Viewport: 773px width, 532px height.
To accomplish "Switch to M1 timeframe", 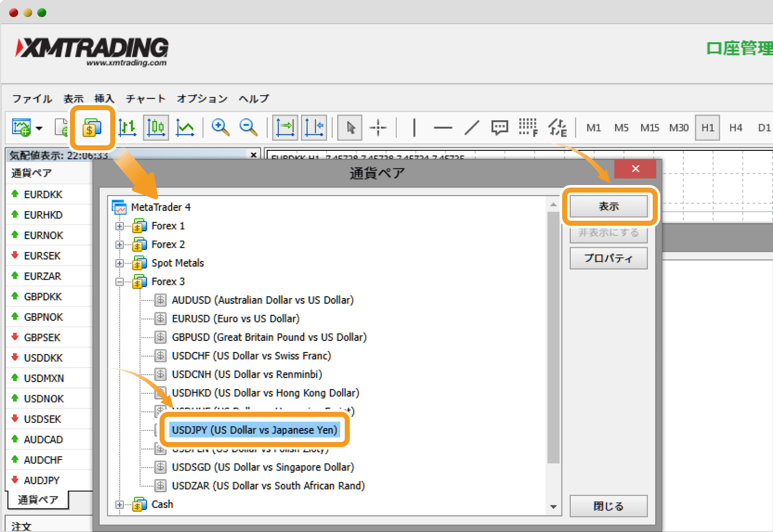I will coord(594,128).
